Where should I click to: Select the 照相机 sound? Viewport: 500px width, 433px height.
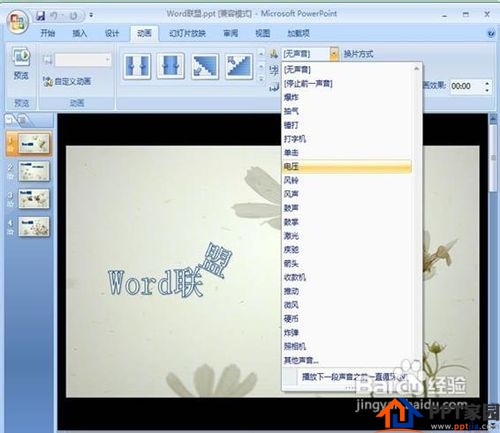347,346
